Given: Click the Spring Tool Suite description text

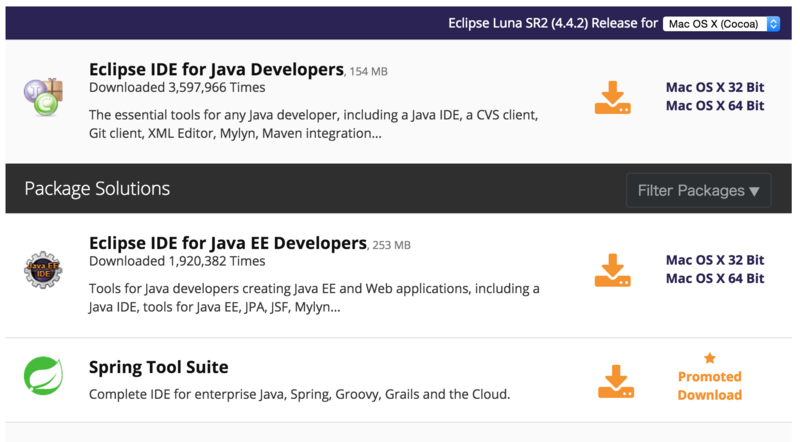Looking at the screenshot, I should pyautogui.click(x=299, y=394).
